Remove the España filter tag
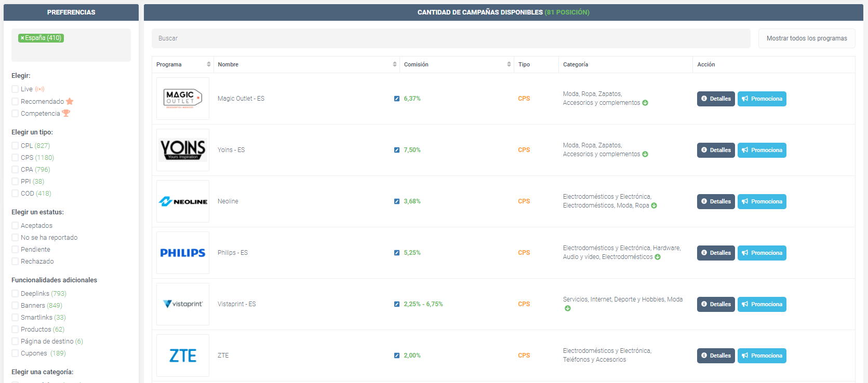The width and height of the screenshot is (868, 383). (22, 38)
